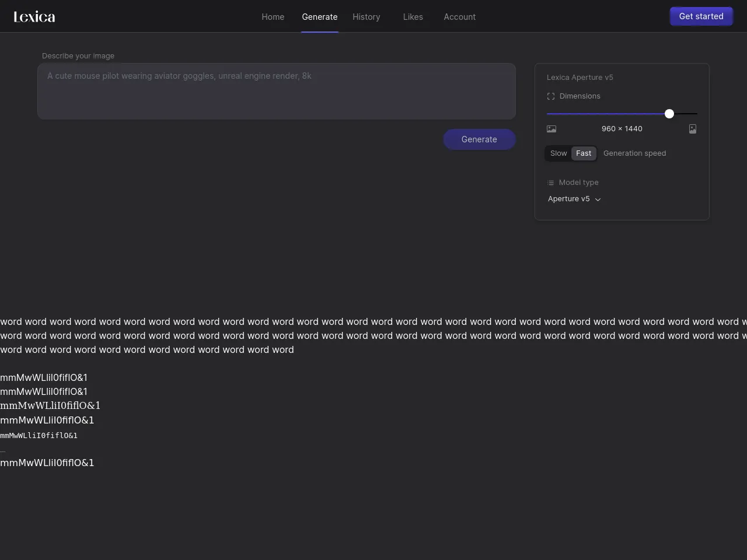
Task: Select the landscape orientation image icon
Action: coord(551,129)
